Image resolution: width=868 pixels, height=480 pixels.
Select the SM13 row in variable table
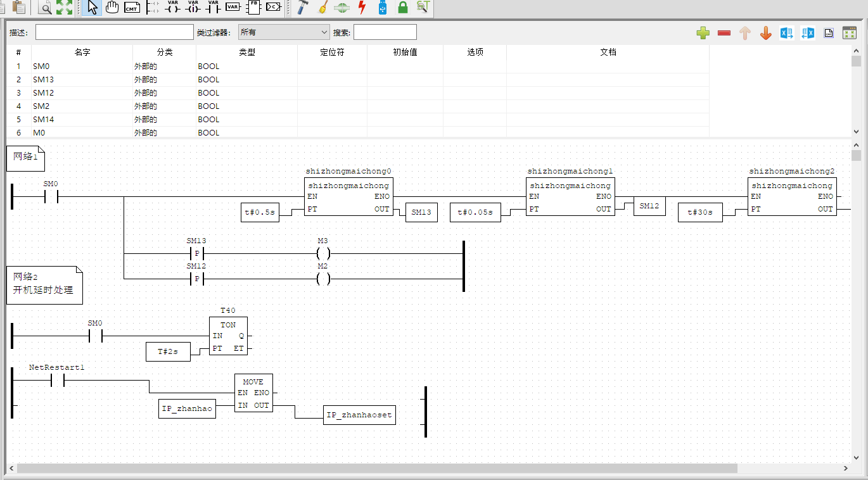pos(82,79)
